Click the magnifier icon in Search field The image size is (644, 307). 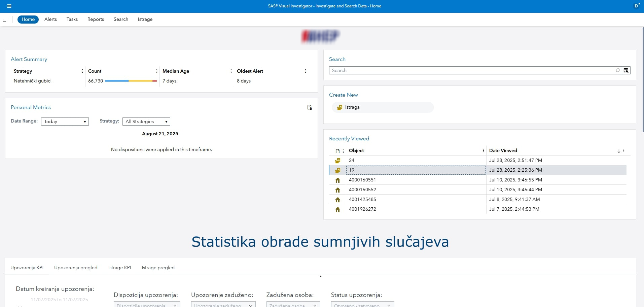[x=617, y=70]
